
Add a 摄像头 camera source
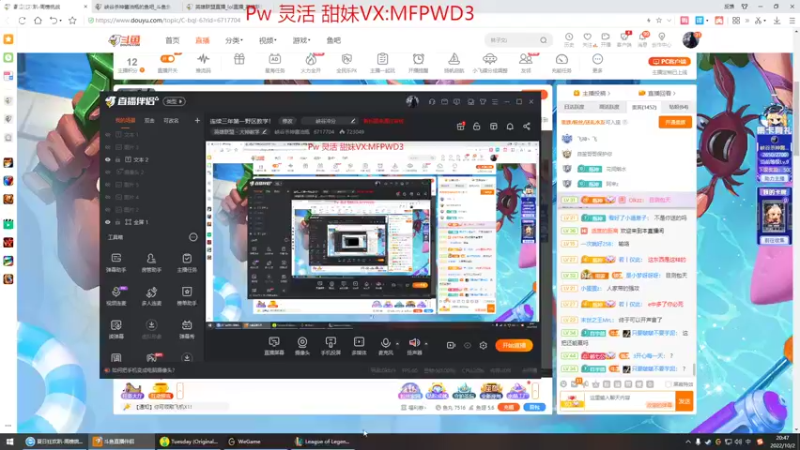302,345
